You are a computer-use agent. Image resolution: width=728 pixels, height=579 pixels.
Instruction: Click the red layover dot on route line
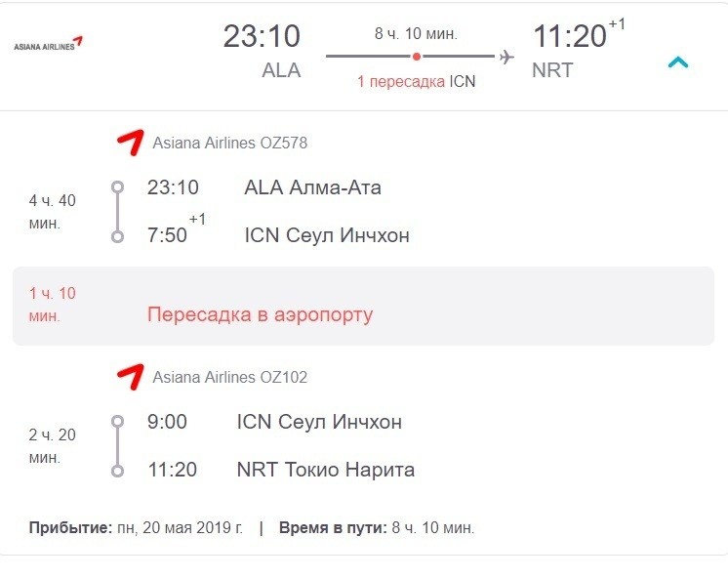417,57
